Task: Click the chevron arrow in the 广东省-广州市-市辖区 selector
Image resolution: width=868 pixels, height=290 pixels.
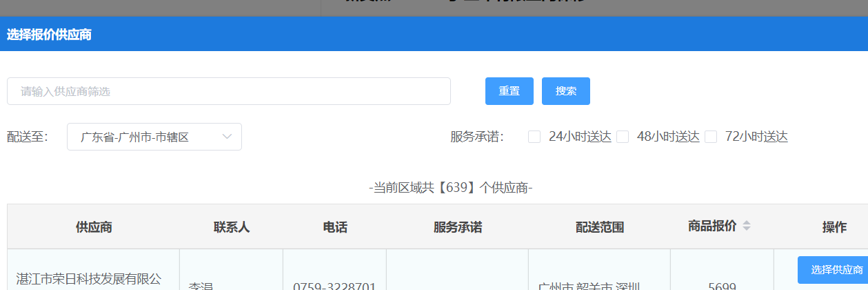Action: (x=228, y=137)
